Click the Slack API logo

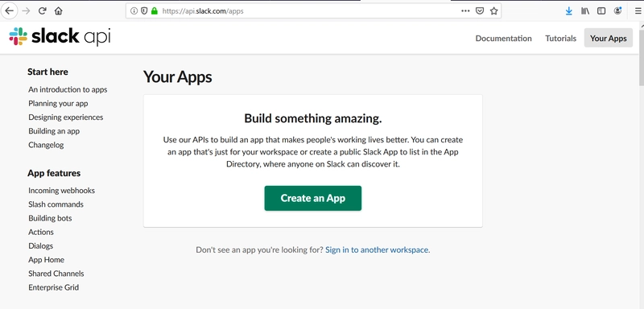[x=60, y=37]
